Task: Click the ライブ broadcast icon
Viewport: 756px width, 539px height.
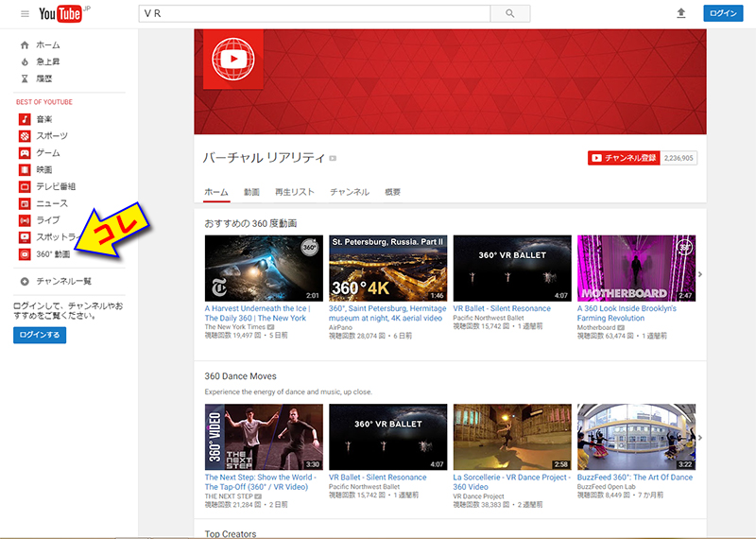Action: click(25, 220)
